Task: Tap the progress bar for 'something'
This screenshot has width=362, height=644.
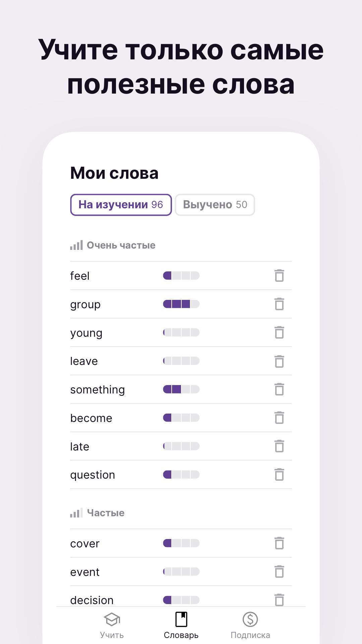Action: (181, 389)
